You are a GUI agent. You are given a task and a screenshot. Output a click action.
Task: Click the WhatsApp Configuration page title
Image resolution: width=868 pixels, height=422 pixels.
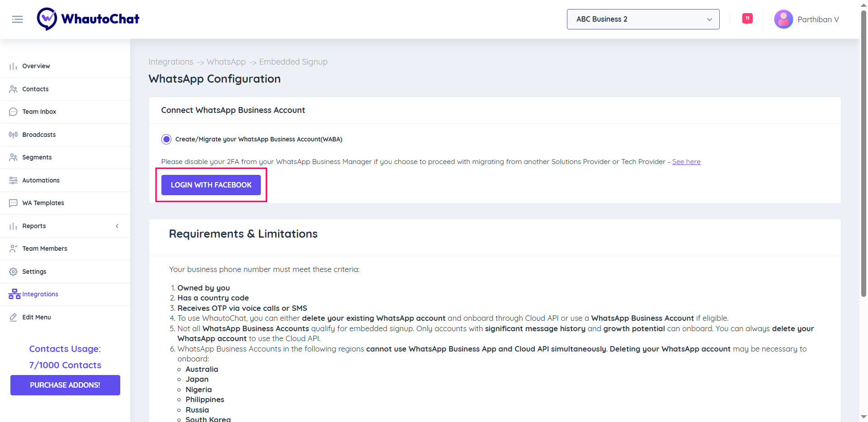pyautogui.click(x=215, y=79)
